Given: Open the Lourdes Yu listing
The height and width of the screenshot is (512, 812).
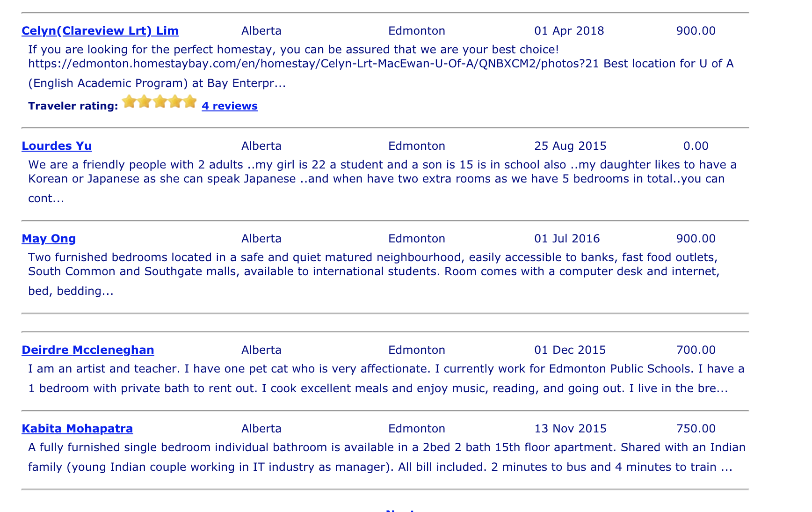Looking at the screenshot, I should [x=57, y=146].
